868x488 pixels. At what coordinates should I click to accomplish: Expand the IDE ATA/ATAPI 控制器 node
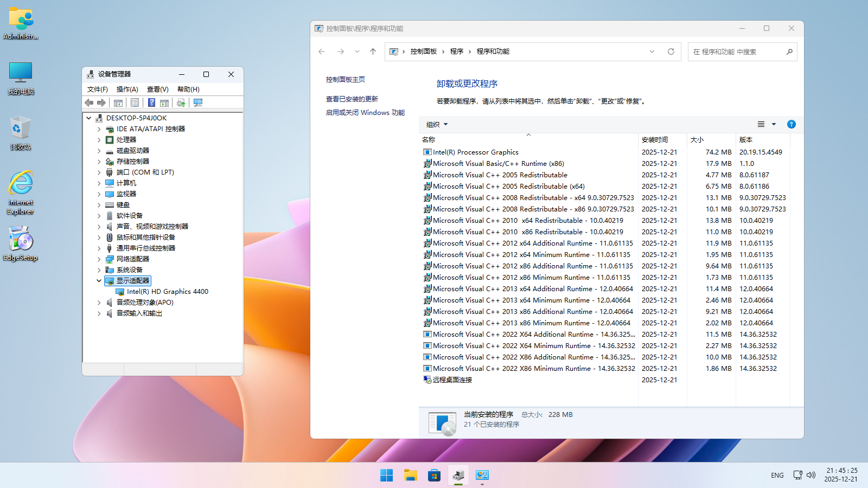click(99, 129)
